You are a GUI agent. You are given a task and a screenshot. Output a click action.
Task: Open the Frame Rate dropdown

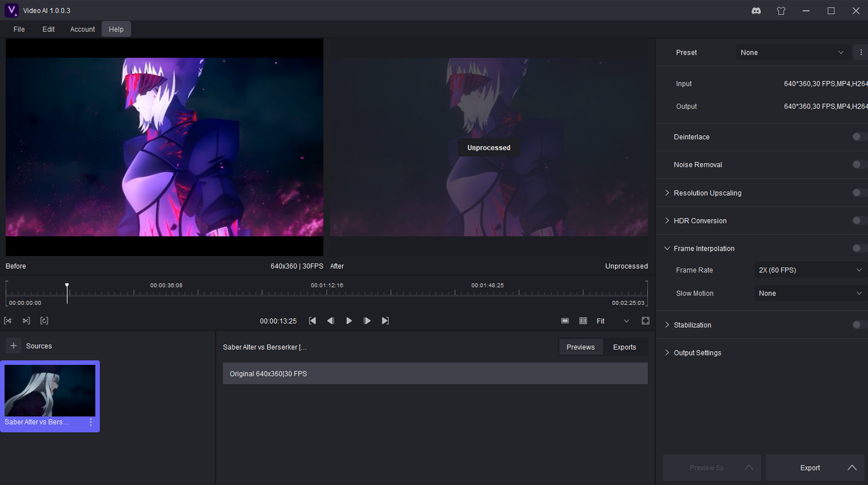pyautogui.click(x=809, y=270)
